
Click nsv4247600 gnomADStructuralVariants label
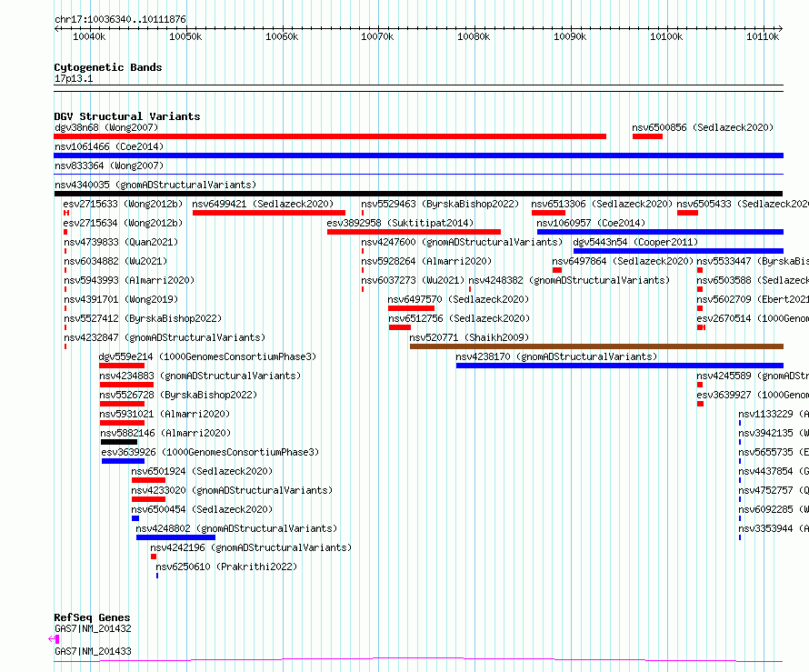coord(462,242)
